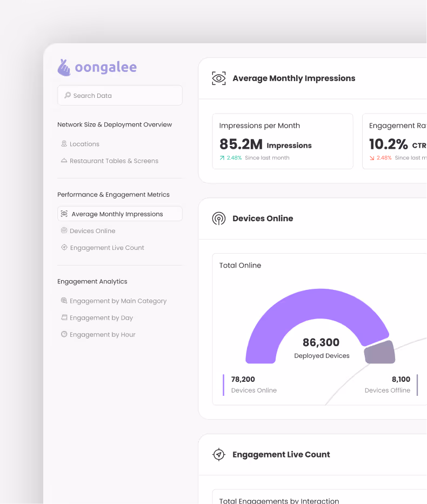Select Average Monthly Impressions sidebar item
The height and width of the screenshot is (504, 427).
120,214
